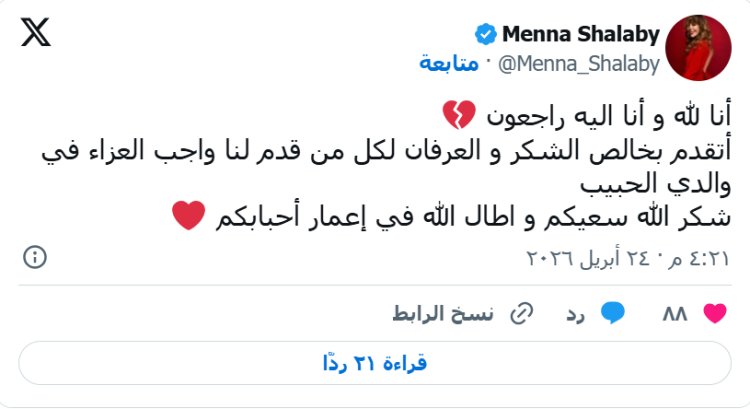Click the blue reply bubble icon
This screenshot has width=750, height=409.
point(612,314)
